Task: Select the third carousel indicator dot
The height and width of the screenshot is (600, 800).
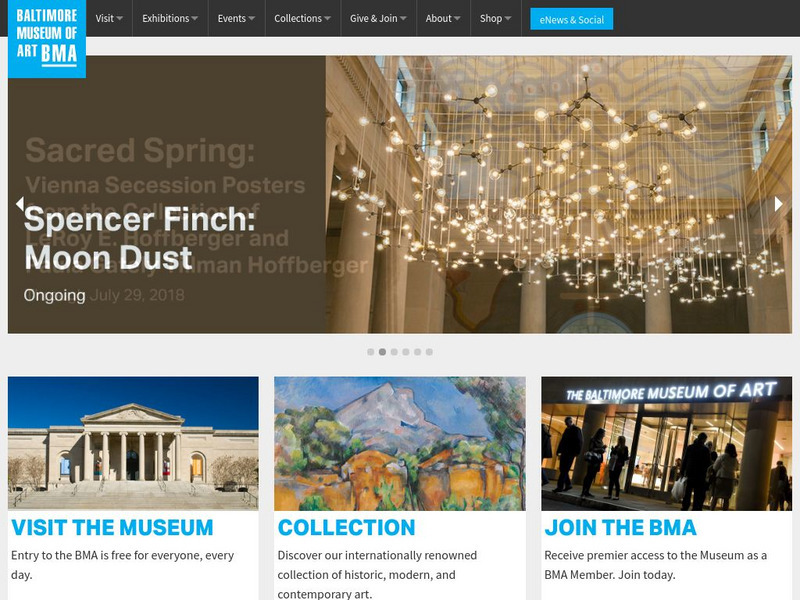Action: coord(394,352)
